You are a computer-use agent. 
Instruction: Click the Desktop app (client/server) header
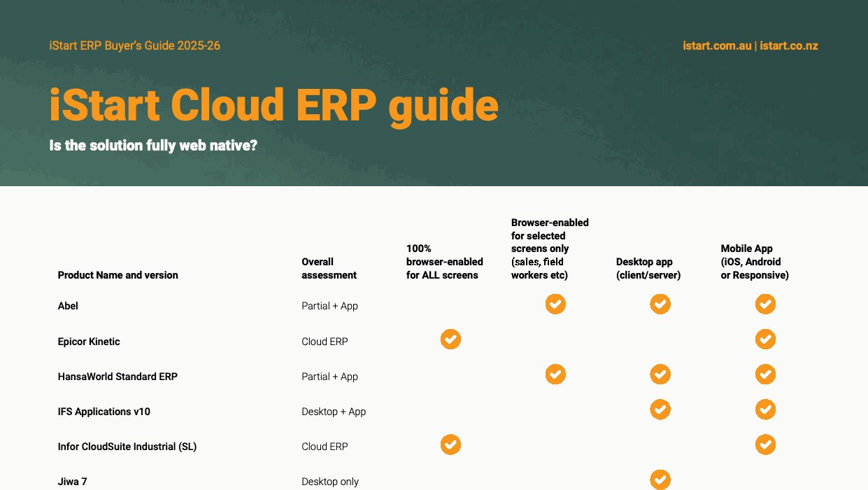click(x=648, y=269)
